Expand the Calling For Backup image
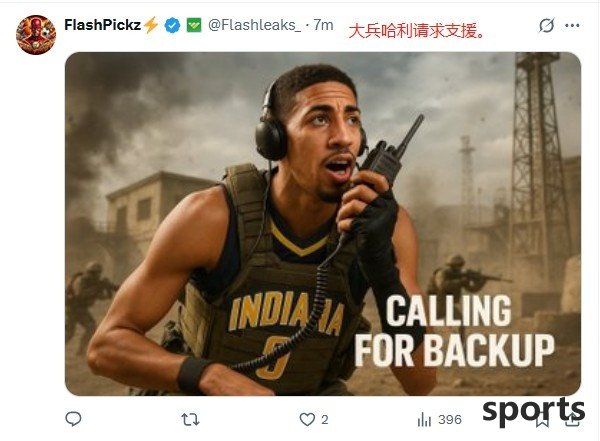 click(323, 224)
